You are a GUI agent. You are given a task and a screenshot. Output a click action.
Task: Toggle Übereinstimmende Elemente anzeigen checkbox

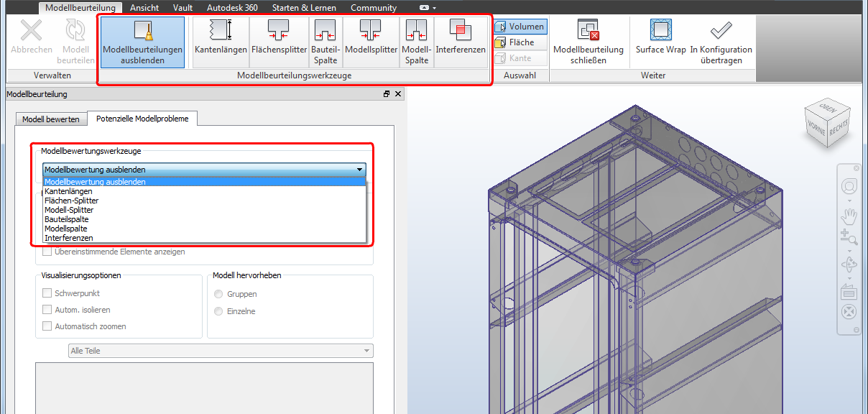[x=47, y=252]
